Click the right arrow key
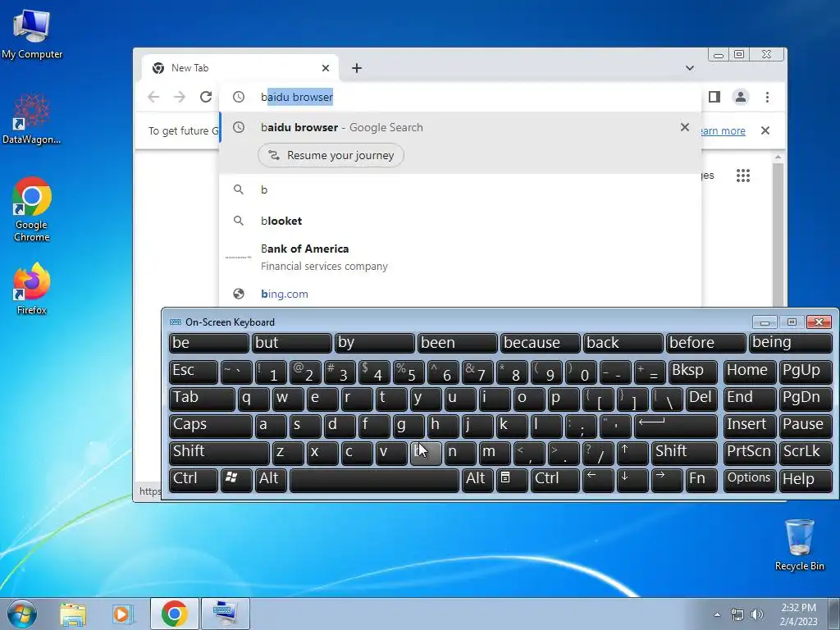This screenshot has width=840, height=630. coord(667,479)
